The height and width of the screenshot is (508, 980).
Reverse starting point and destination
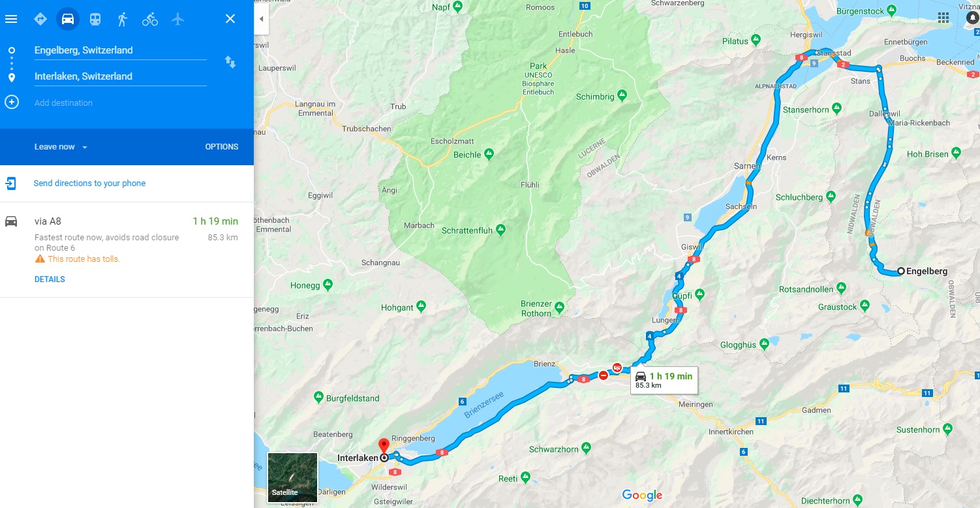click(x=230, y=62)
